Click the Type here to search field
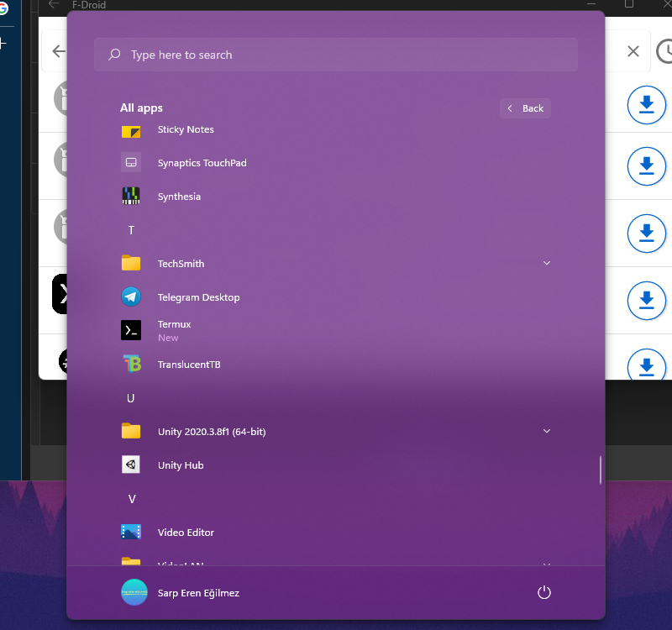 tap(336, 55)
